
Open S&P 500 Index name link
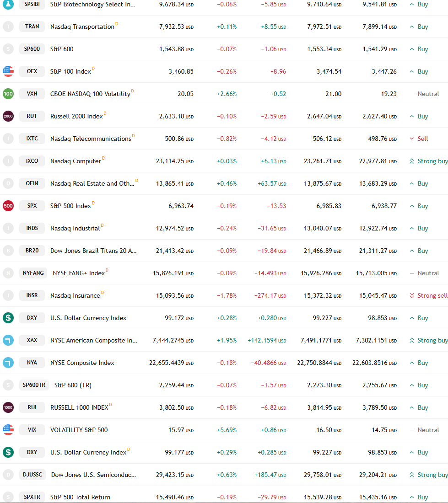(x=70, y=206)
